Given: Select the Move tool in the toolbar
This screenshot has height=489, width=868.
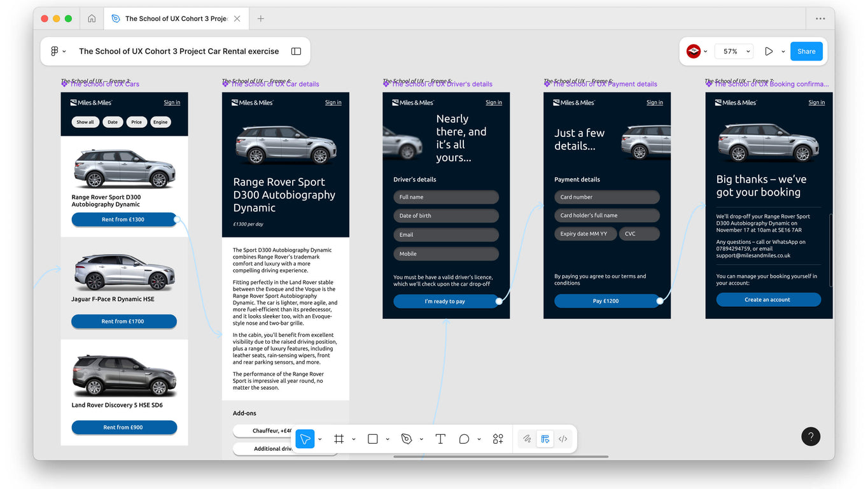Looking at the screenshot, I should pos(305,439).
